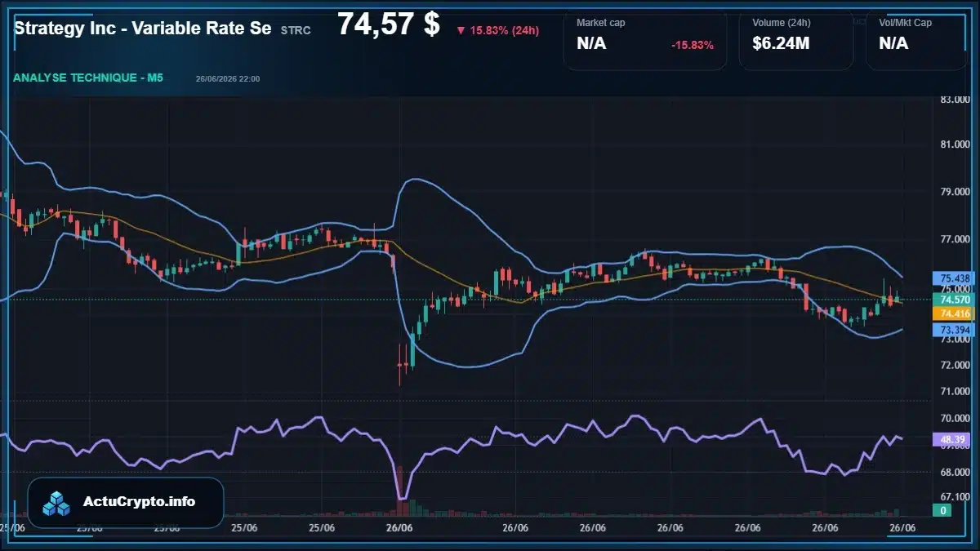Viewport: 980px width, 551px height.
Task: Open the Market cap card
Action: click(645, 40)
